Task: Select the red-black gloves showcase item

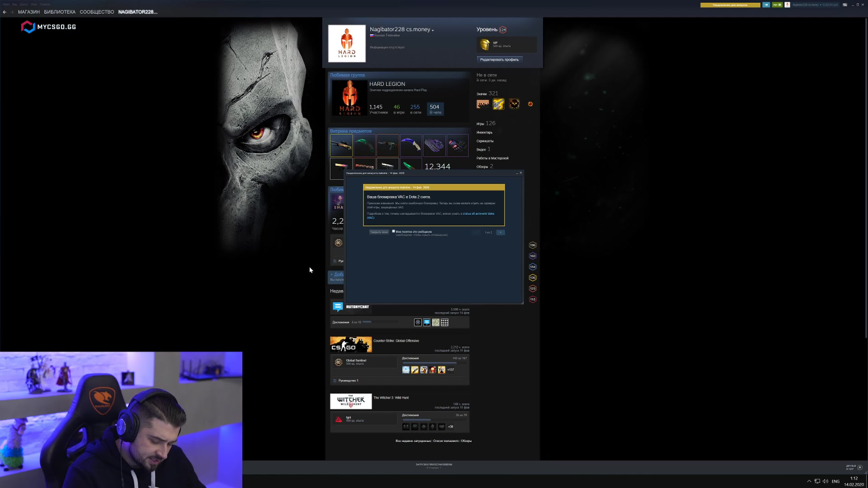Action: [x=457, y=146]
